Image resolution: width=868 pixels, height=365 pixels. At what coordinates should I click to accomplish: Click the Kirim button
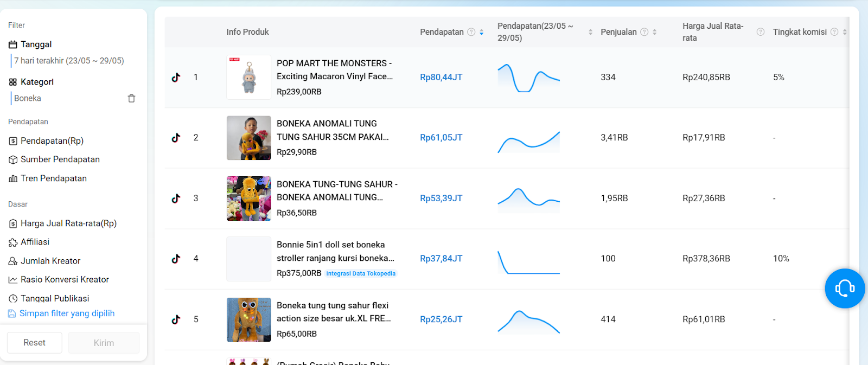click(x=104, y=343)
